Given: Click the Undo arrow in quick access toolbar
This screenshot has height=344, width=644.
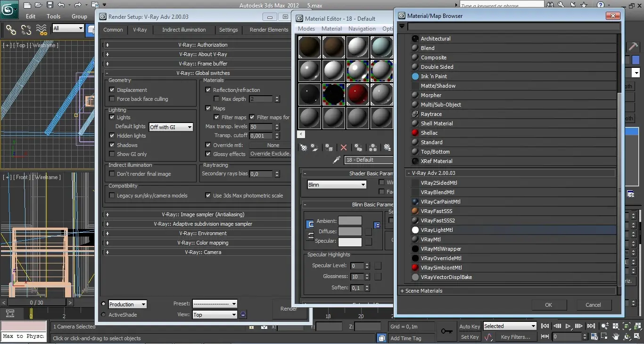Looking at the screenshot, I should click(x=61, y=5).
